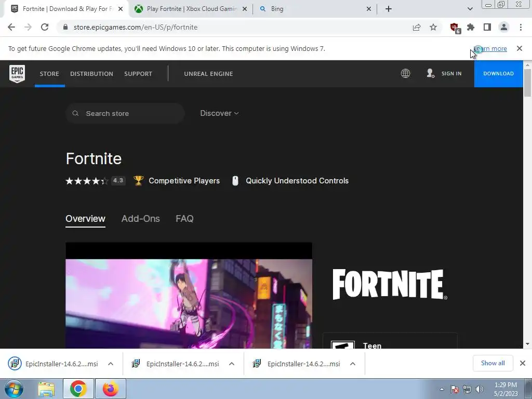Viewport: 532px width, 399px height.
Task: Switch to the Overview tab
Action: [86, 219]
